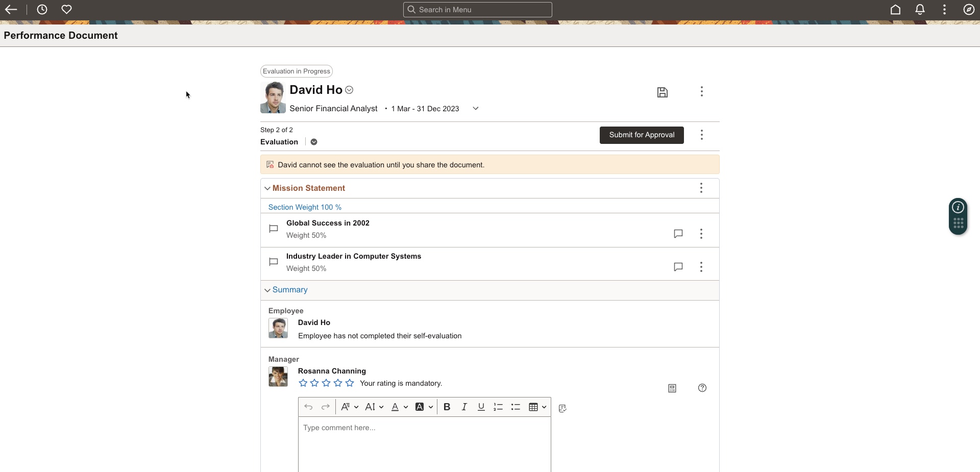Open the font color picker
The image size is (980, 472).
click(x=399, y=407)
